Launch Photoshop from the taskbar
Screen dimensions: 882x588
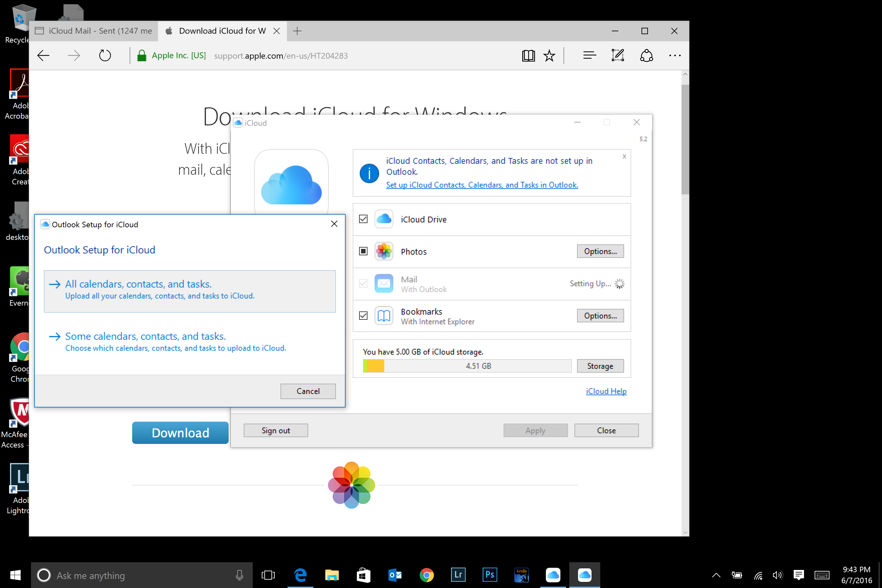click(490, 575)
